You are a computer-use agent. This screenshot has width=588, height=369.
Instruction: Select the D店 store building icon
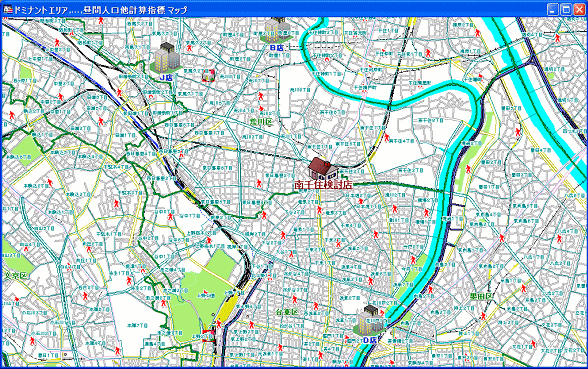click(x=369, y=320)
